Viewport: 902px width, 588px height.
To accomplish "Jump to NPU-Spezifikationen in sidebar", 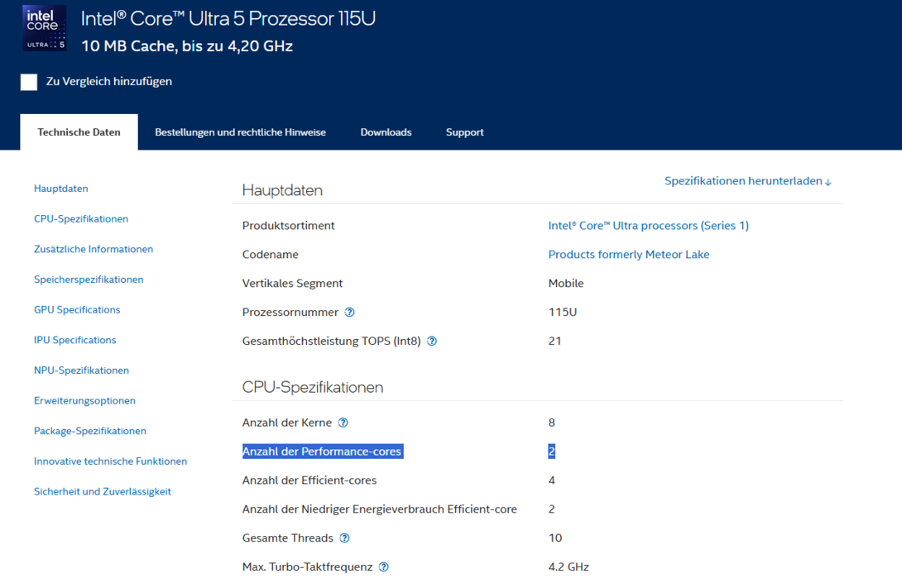I will pyautogui.click(x=82, y=370).
